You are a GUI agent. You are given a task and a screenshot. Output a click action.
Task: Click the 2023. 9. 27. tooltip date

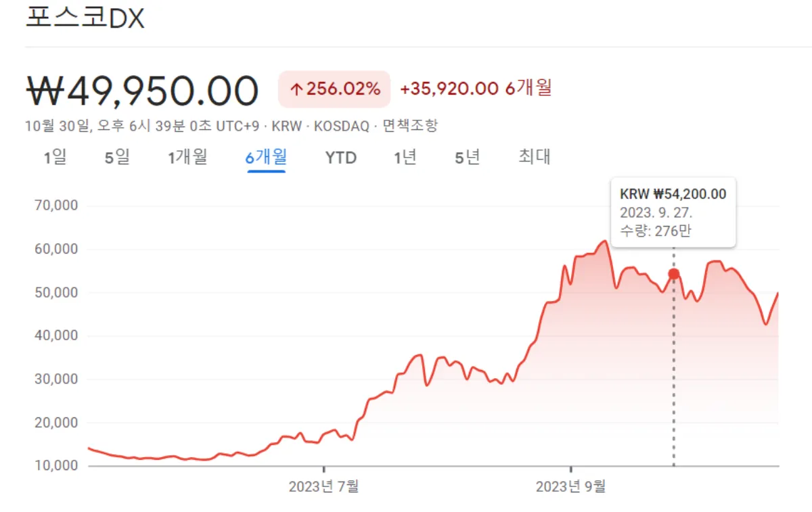click(x=656, y=212)
